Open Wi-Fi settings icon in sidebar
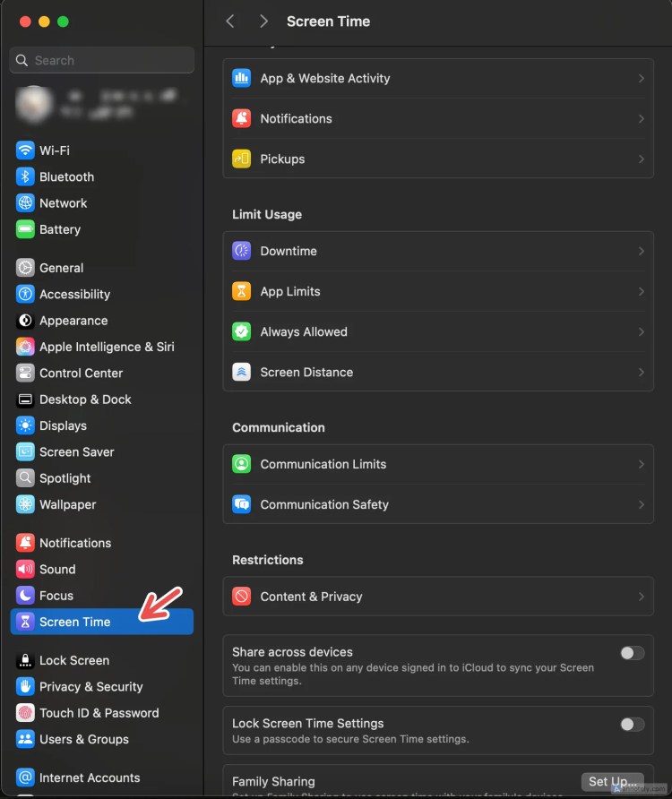Image resolution: width=672 pixels, height=799 pixels. click(25, 150)
